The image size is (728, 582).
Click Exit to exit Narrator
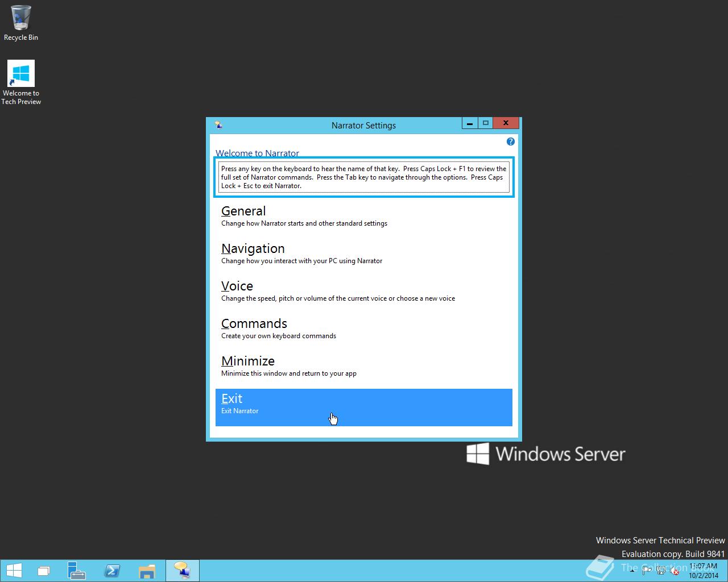point(364,408)
